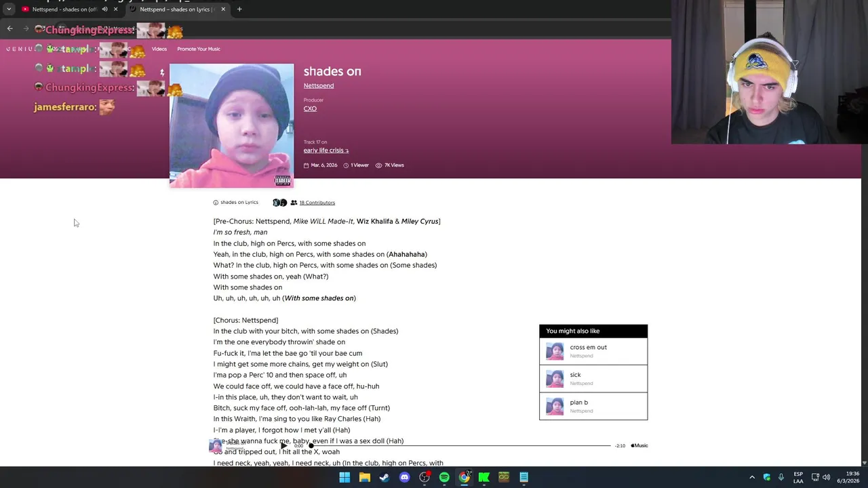Show hidden system tray icons

(x=752, y=477)
